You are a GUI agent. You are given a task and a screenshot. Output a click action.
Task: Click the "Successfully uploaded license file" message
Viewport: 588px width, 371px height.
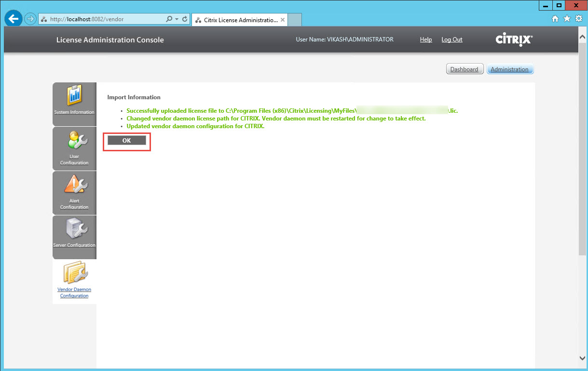[292, 111]
